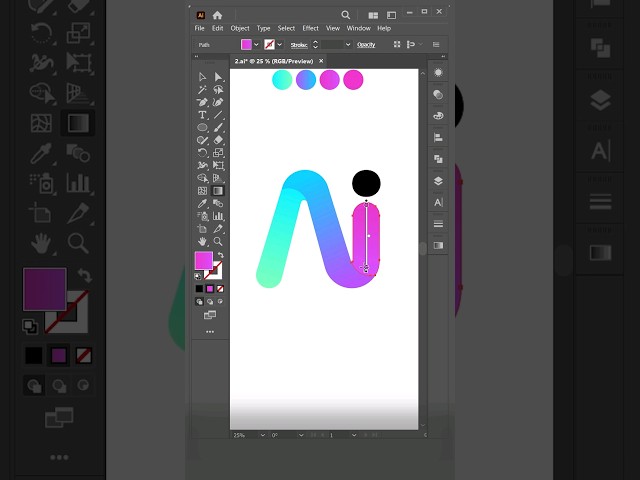Open control bar stroke color dropdown

[280, 44]
